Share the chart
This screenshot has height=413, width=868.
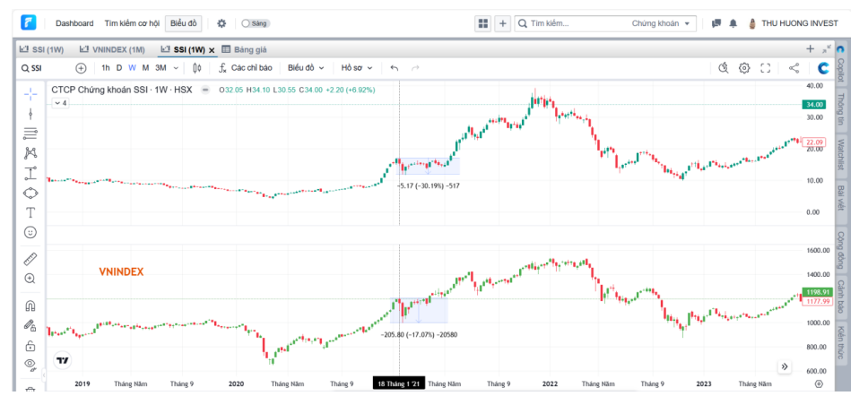(x=794, y=68)
